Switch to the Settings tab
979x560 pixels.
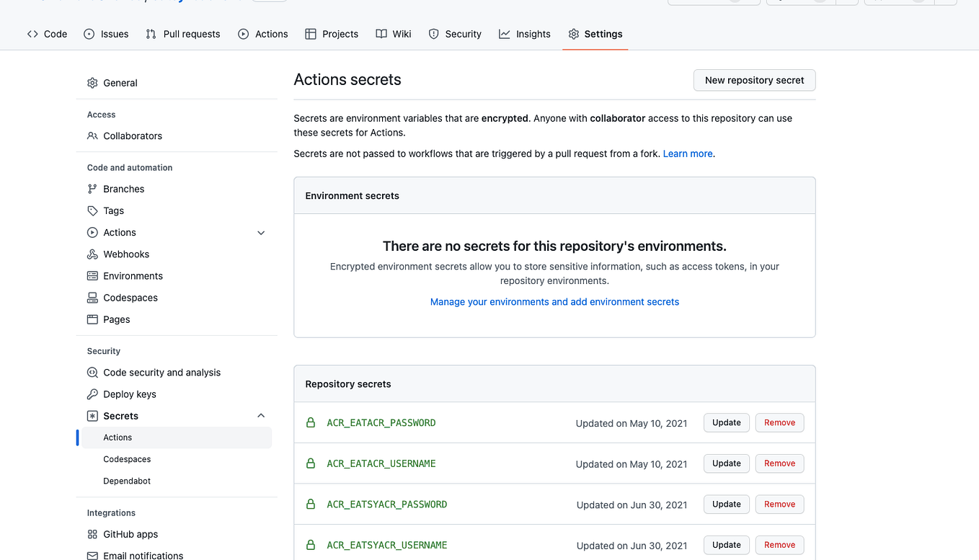tap(595, 33)
